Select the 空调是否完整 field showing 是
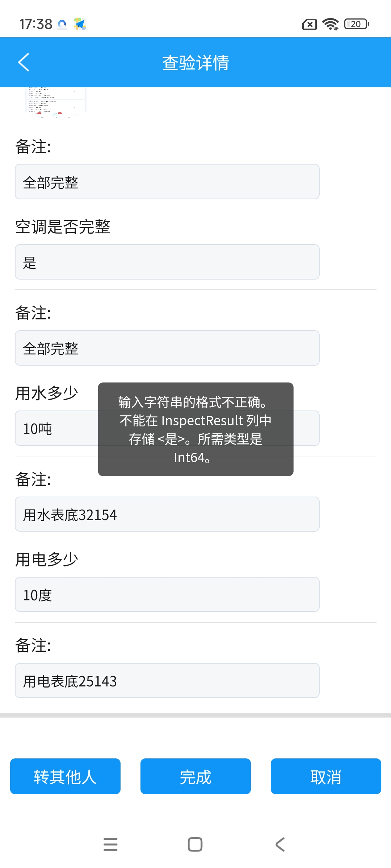 click(167, 262)
